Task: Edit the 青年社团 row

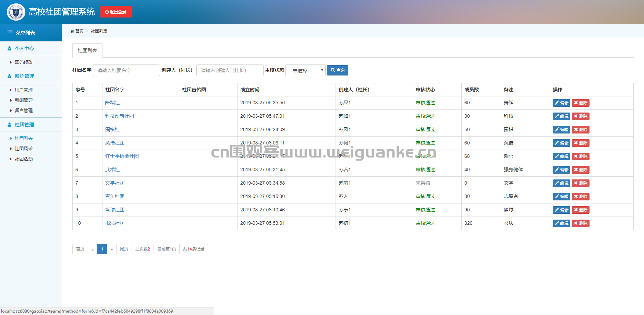Action: (561, 197)
